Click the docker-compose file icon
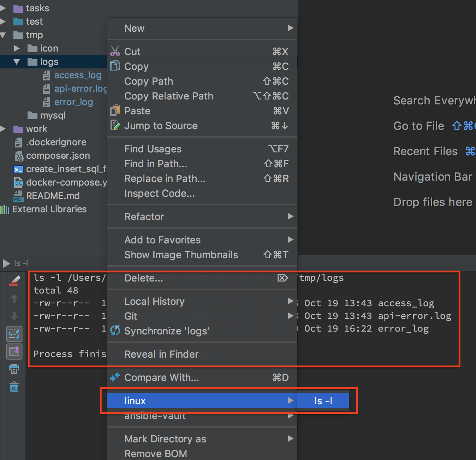Screen dimensions: 476x460 coord(18,183)
